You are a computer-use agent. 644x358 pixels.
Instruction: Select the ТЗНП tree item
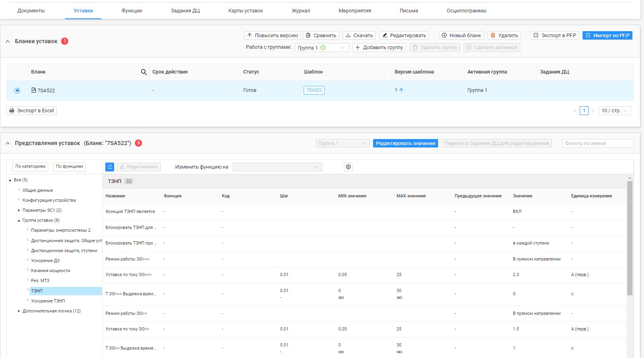66,291
